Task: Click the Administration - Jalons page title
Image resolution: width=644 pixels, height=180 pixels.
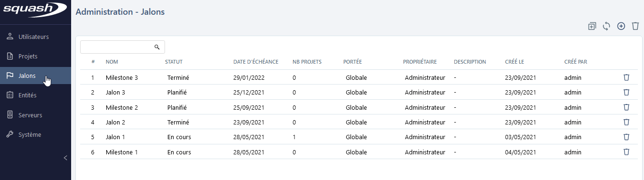Action: click(120, 12)
